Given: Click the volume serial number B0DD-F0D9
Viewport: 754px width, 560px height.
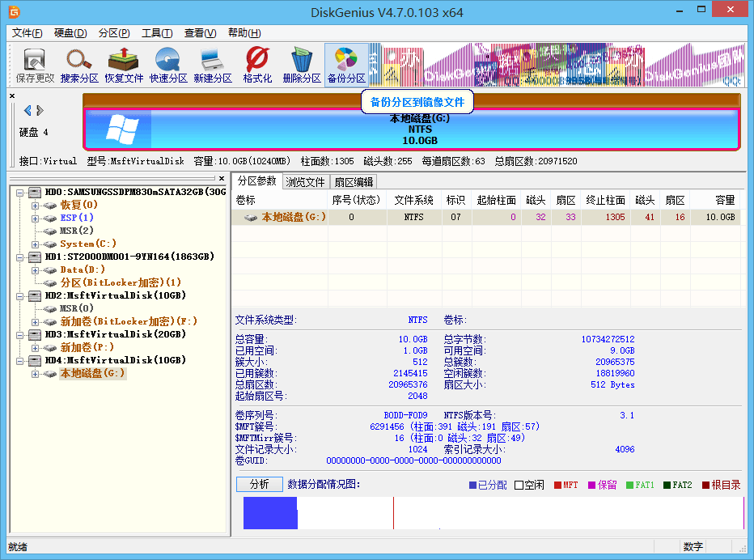Looking at the screenshot, I should tap(405, 415).
